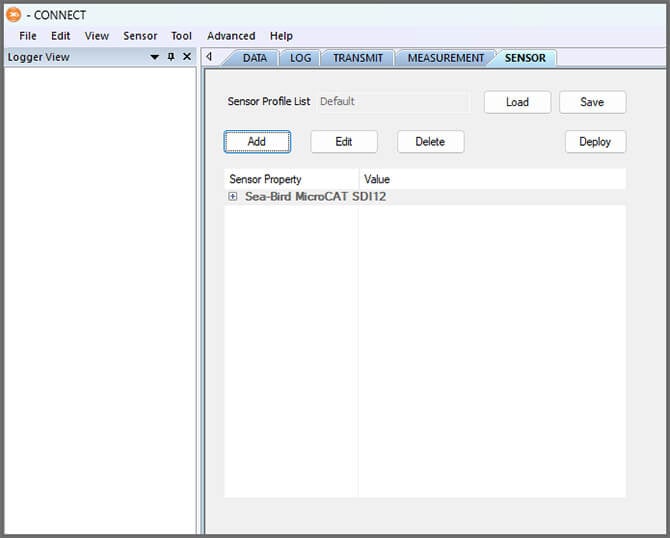Viewport: 670px width, 538px height.
Task: Open the Tool menu
Action: pyautogui.click(x=181, y=36)
